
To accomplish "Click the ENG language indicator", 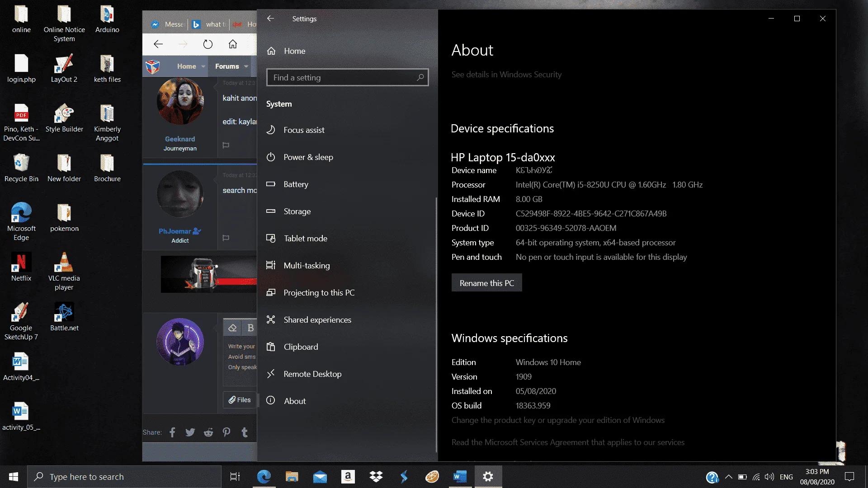I will click(x=786, y=477).
